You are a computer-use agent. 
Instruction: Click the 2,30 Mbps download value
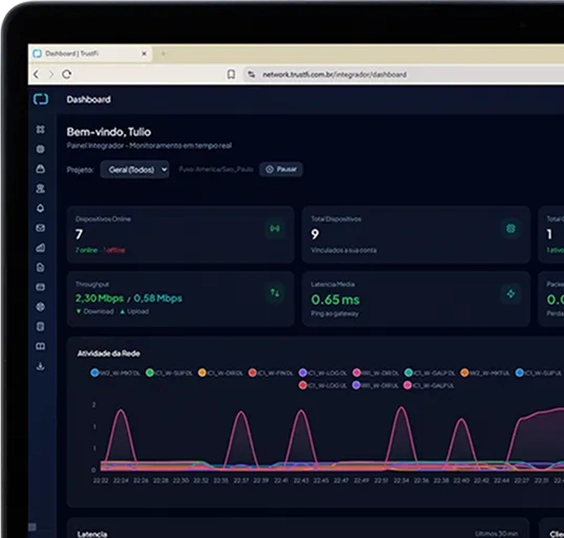tap(99, 298)
